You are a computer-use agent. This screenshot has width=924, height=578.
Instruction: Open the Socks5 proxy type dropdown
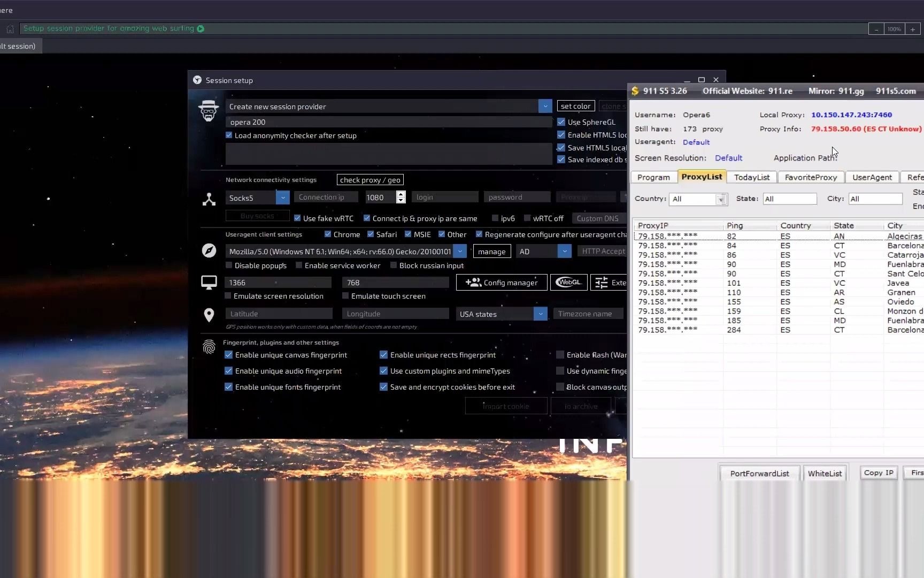283,198
